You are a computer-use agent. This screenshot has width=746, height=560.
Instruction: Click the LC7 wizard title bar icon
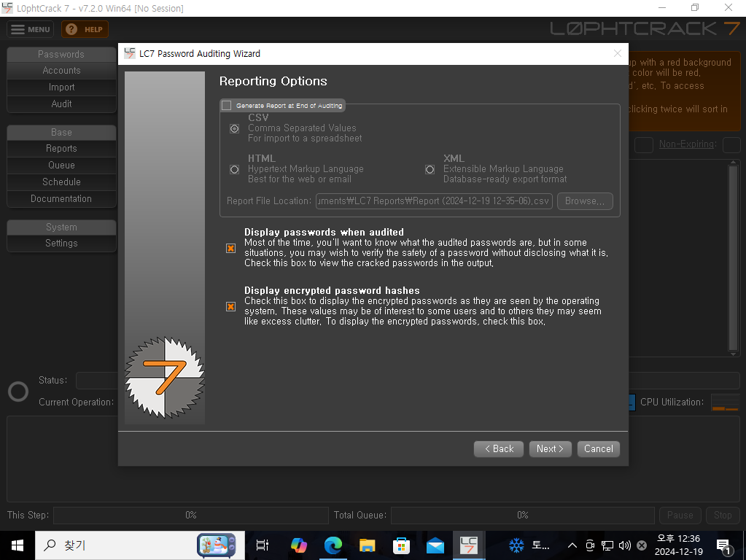pos(129,53)
